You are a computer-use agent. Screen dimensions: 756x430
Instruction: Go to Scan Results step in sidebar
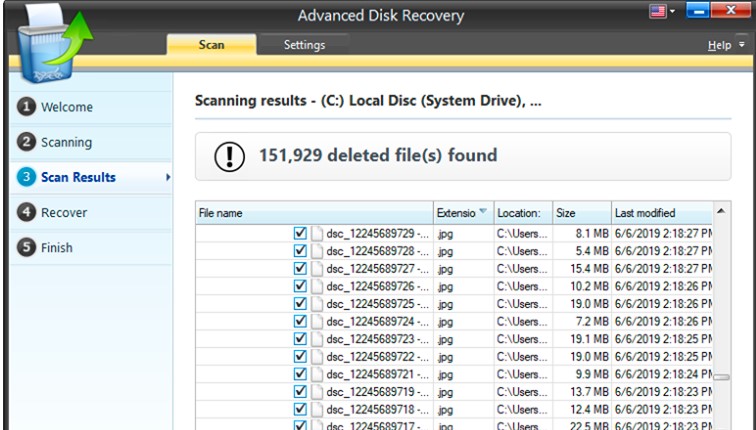(78, 177)
